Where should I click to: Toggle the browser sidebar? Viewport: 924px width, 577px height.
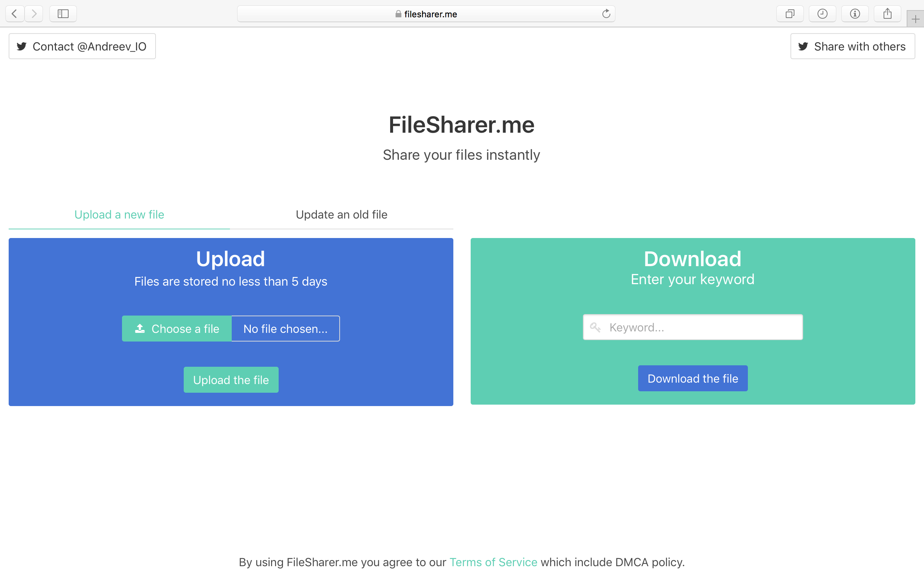(63, 14)
